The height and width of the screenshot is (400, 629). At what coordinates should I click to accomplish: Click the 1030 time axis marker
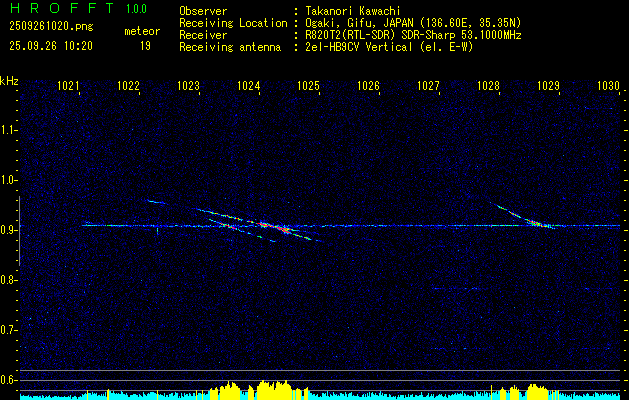(609, 86)
